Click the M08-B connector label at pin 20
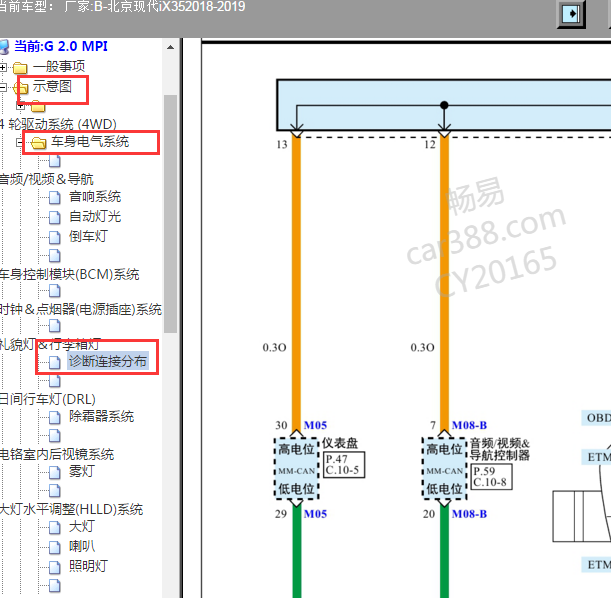Screen dimensions: 611x598 469,514
